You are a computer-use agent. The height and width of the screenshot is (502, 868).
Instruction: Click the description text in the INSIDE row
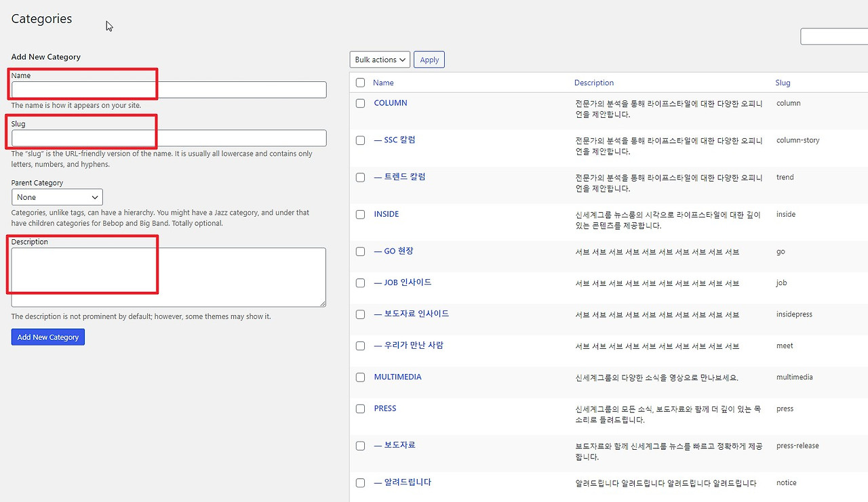pyautogui.click(x=669, y=220)
